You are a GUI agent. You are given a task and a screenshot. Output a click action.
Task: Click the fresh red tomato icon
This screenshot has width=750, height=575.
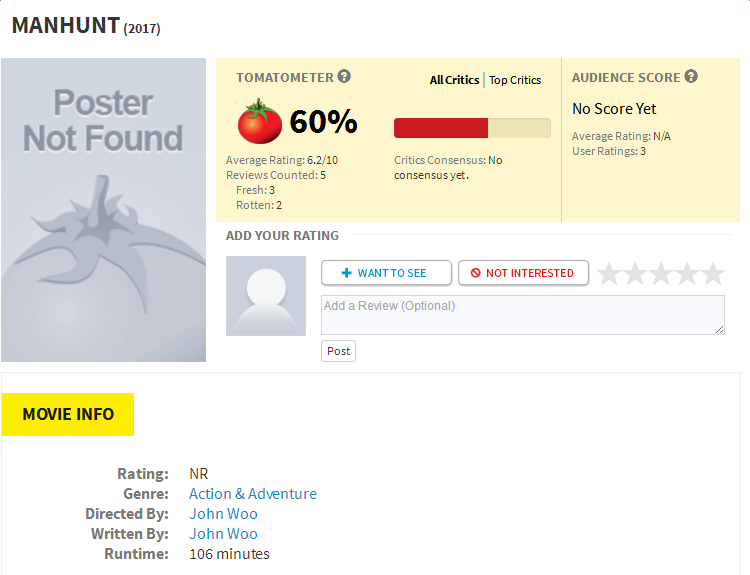pyautogui.click(x=260, y=122)
